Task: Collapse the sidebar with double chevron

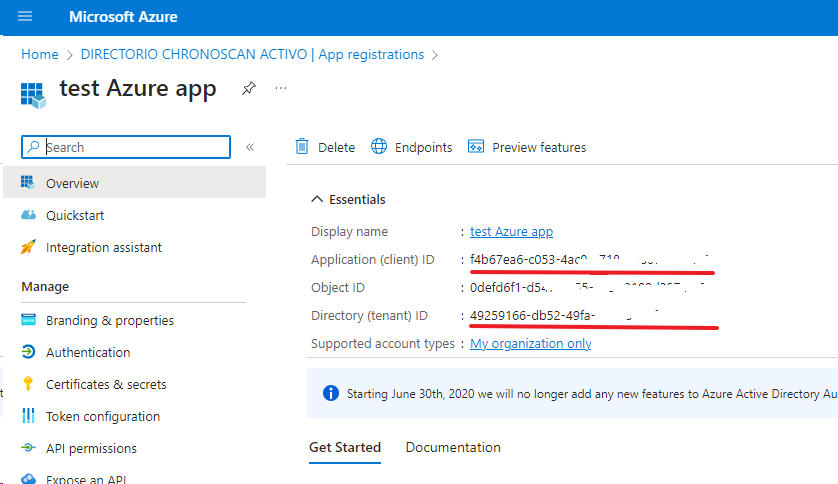Action: [250, 147]
